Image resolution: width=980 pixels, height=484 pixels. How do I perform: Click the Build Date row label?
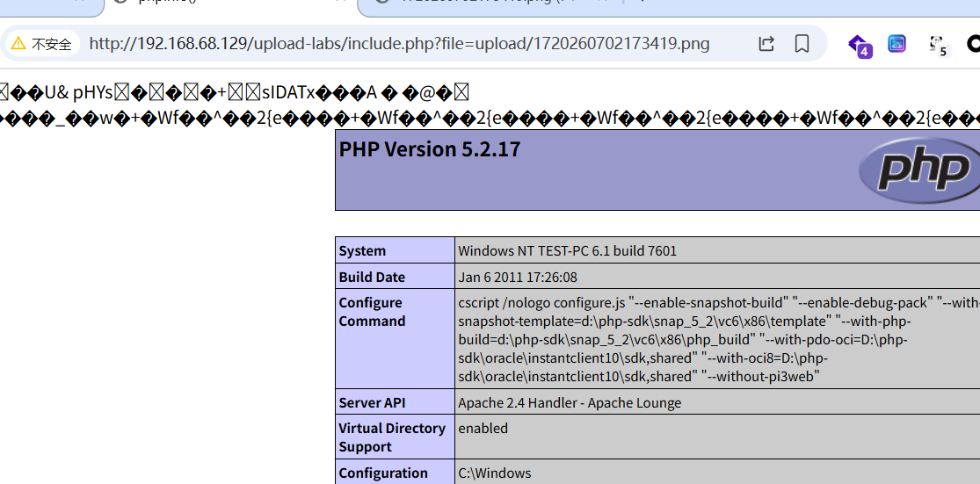(372, 278)
